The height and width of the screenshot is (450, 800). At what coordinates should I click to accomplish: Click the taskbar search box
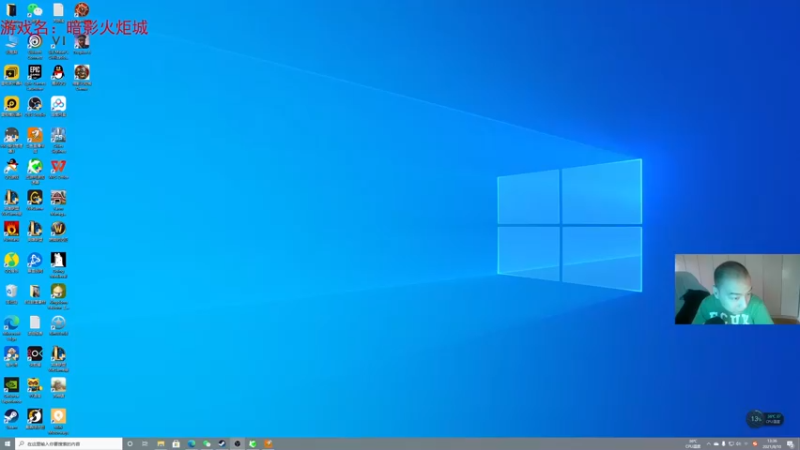click(x=69, y=444)
